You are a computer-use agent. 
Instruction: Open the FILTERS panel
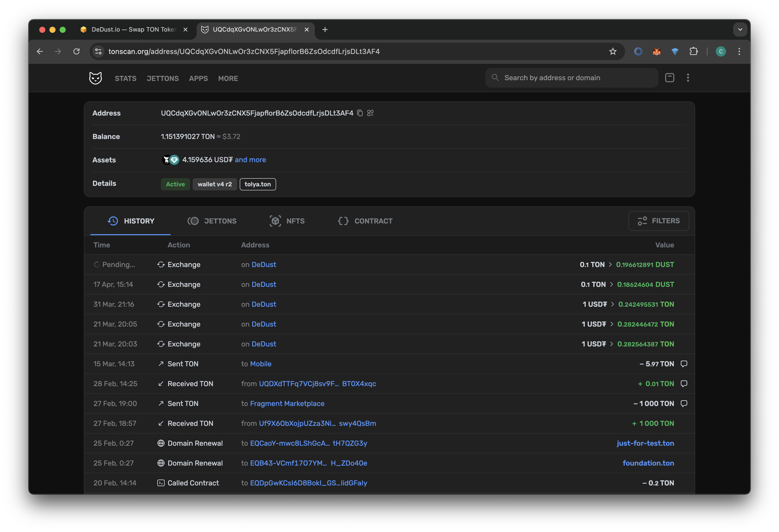click(659, 221)
